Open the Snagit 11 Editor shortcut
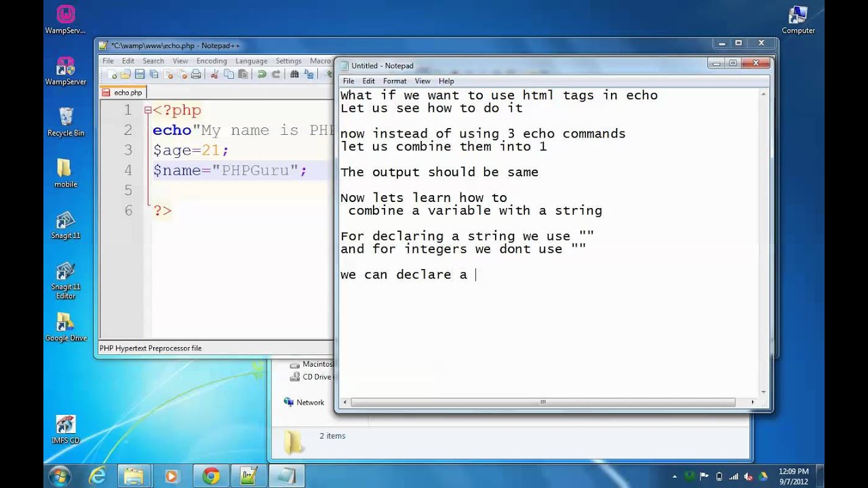 coord(66,280)
